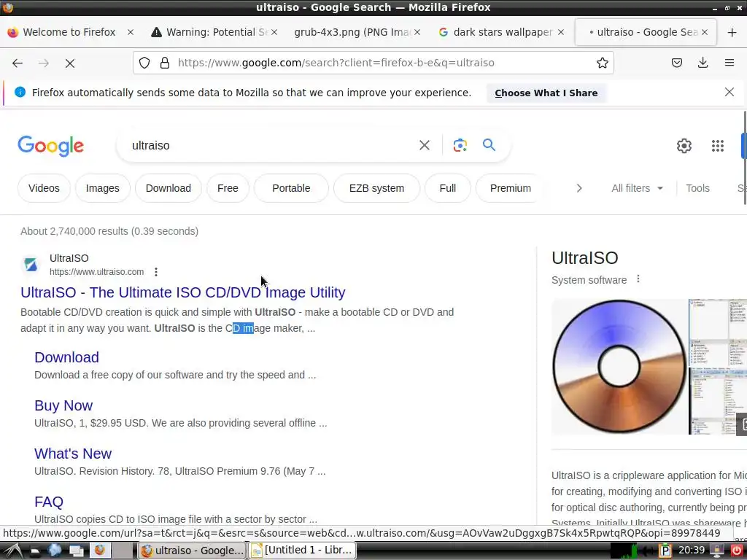Switch to Untitled 1 LibreOffice taskbar window
Viewport: 747px width, 560px height.
coord(303,551)
